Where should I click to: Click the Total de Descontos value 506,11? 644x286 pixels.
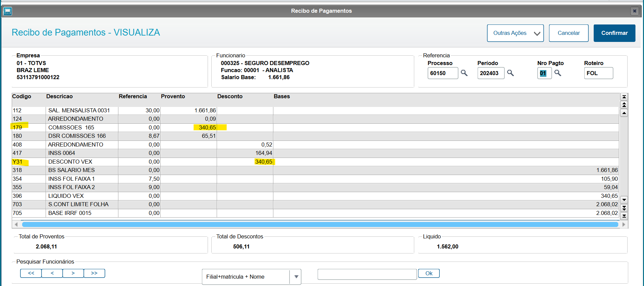(x=241, y=246)
